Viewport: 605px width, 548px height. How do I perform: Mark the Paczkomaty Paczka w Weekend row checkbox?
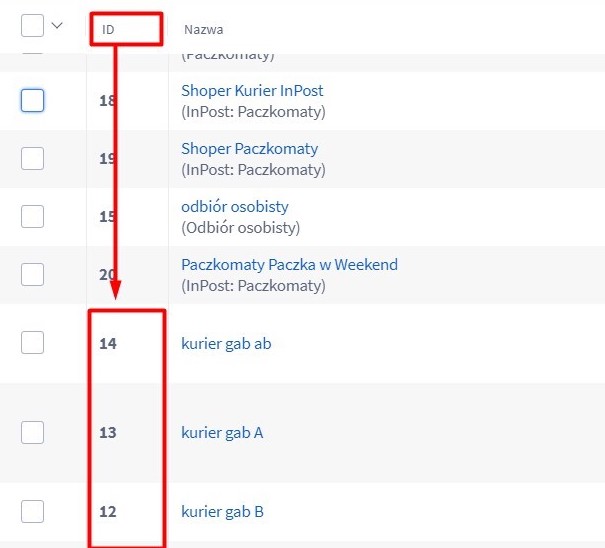click(x=33, y=274)
